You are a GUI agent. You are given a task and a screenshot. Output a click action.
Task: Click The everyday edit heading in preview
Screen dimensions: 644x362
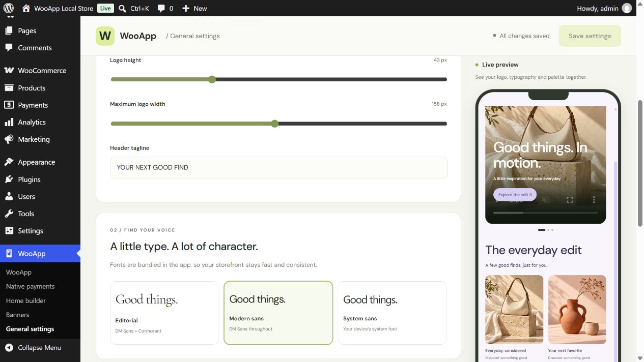(533, 250)
